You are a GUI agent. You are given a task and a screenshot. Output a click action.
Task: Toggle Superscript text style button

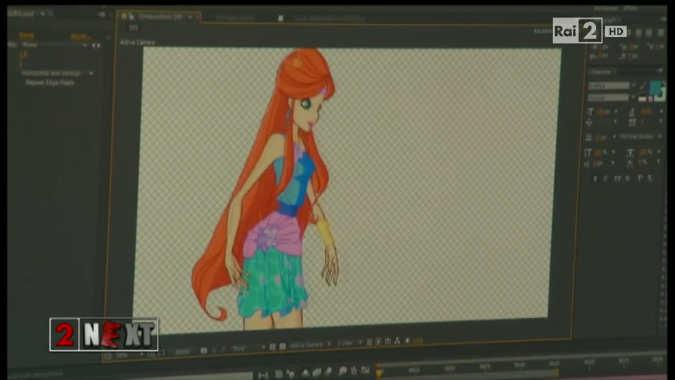point(640,179)
